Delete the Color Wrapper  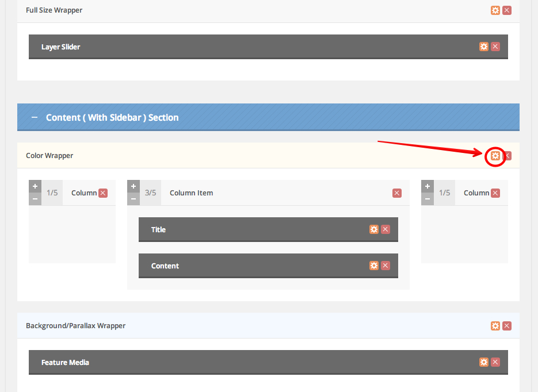click(x=507, y=156)
